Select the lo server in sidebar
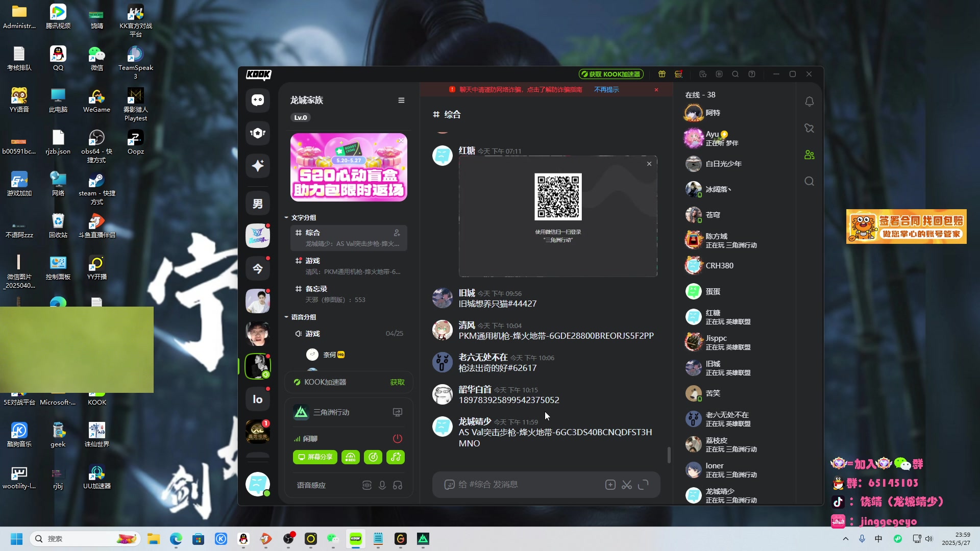The image size is (980, 551). point(258,399)
